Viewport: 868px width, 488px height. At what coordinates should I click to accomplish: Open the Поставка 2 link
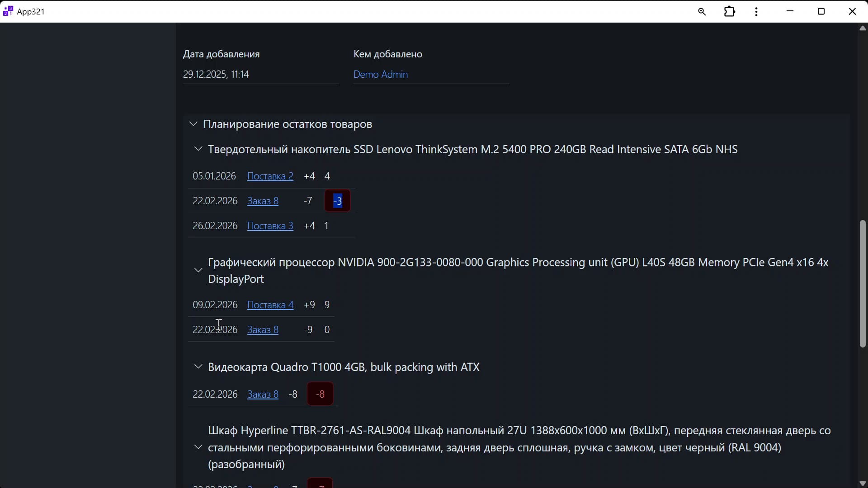click(x=270, y=176)
